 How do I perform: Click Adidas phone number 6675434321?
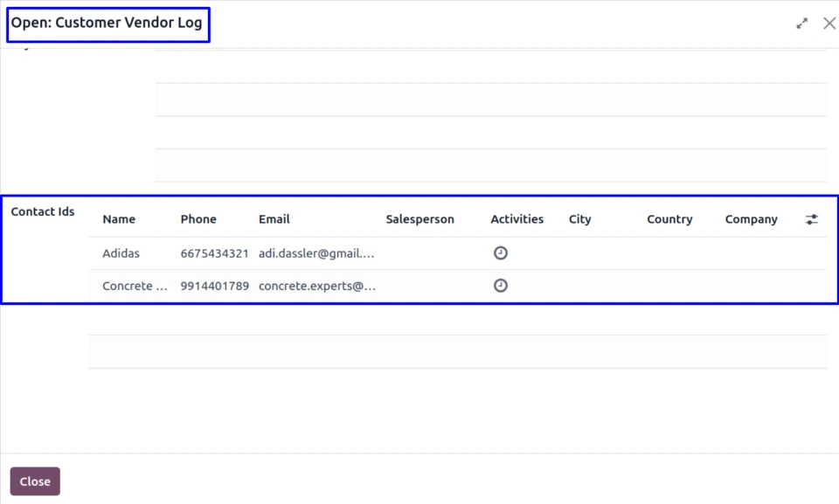tap(214, 253)
